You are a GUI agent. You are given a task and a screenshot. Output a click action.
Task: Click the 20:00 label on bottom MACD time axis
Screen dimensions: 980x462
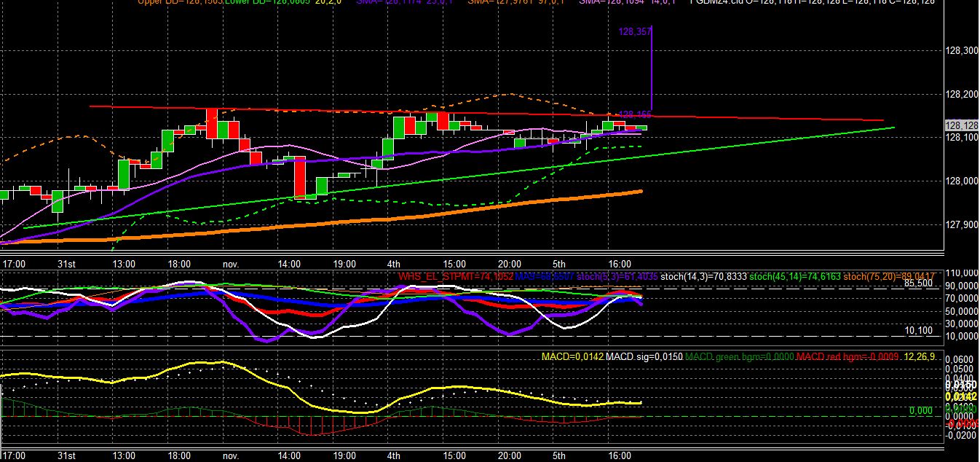[x=509, y=456]
